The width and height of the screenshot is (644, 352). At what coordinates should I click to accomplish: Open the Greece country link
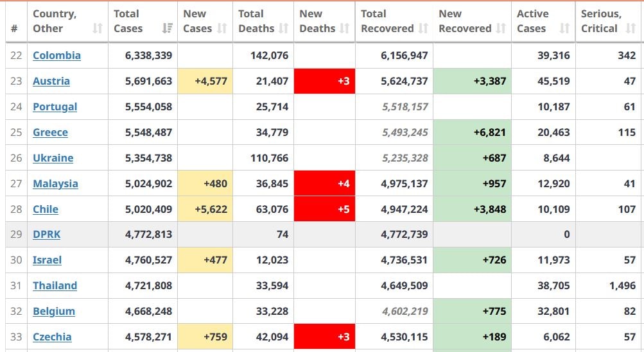pyautogui.click(x=51, y=133)
